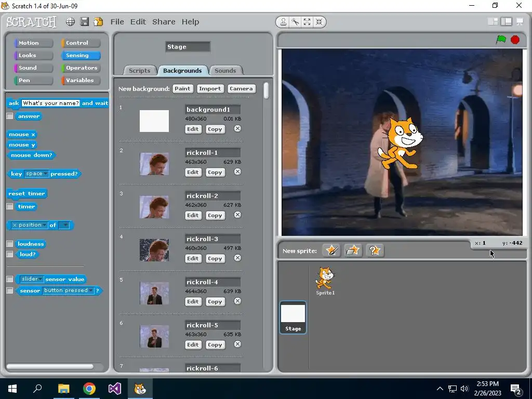Delete rickroll-4 with its X icon
Image resolution: width=532 pixels, height=399 pixels.
(x=237, y=301)
